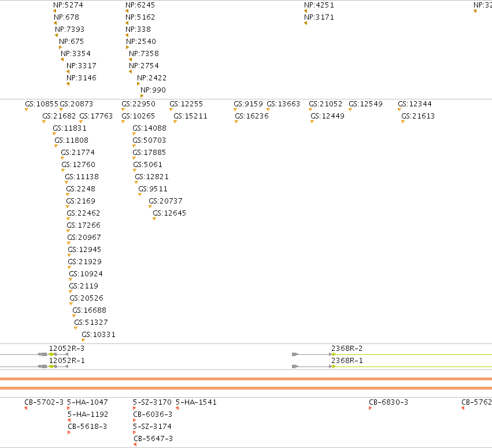Screen dimensions: 492x448
Task: Click the NP:3171 label
Action: click(319, 17)
